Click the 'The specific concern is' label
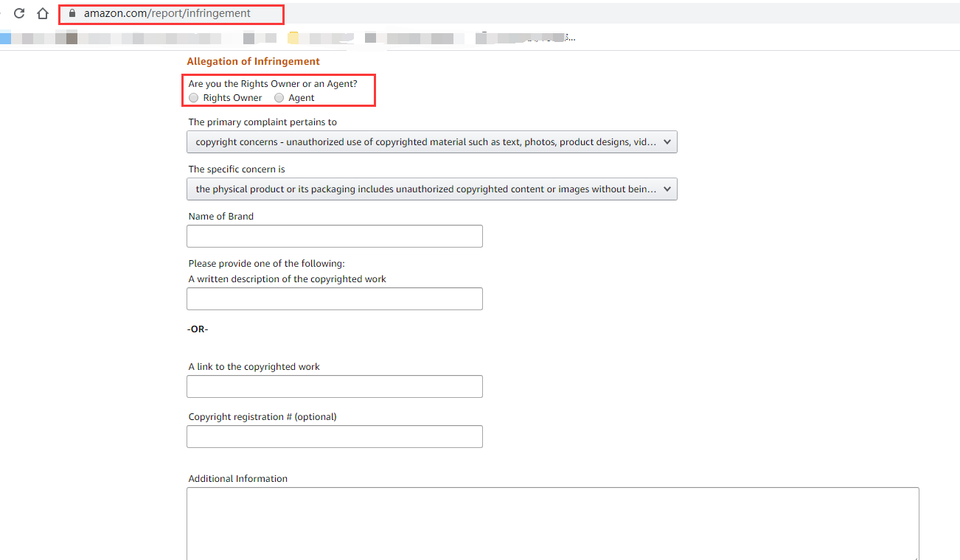 pos(237,169)
